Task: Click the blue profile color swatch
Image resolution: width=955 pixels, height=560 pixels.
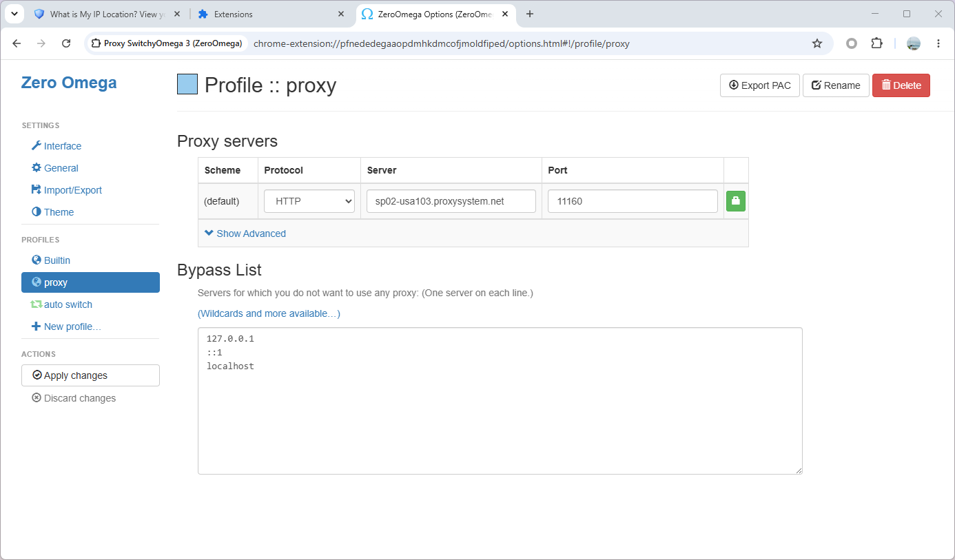Action: 187,84
